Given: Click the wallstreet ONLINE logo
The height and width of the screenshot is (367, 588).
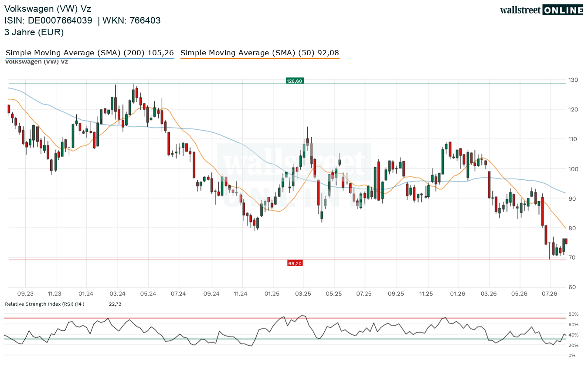Looking at the screenshot, I should pyautogui.click(x=541, y=10).
